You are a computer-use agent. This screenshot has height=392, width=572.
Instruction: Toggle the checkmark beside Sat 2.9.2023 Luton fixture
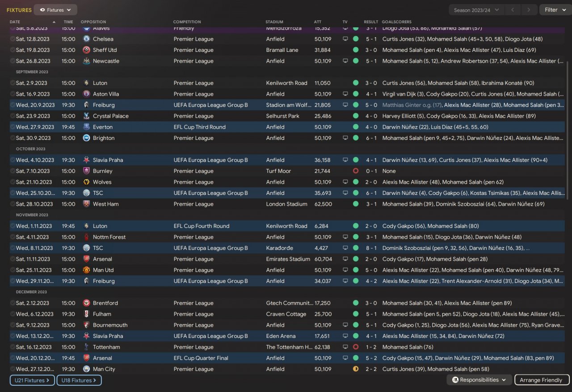tap(13, 83)
